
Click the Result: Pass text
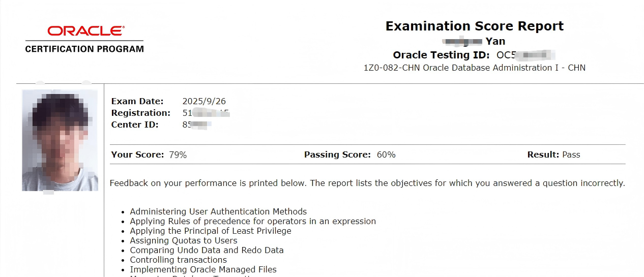click(553, 155)
